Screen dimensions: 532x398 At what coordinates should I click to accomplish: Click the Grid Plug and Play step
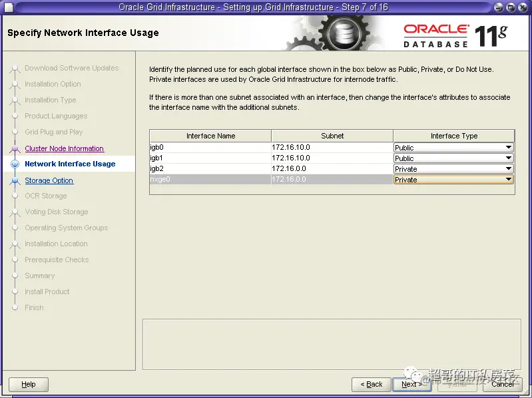coord(54,132)
